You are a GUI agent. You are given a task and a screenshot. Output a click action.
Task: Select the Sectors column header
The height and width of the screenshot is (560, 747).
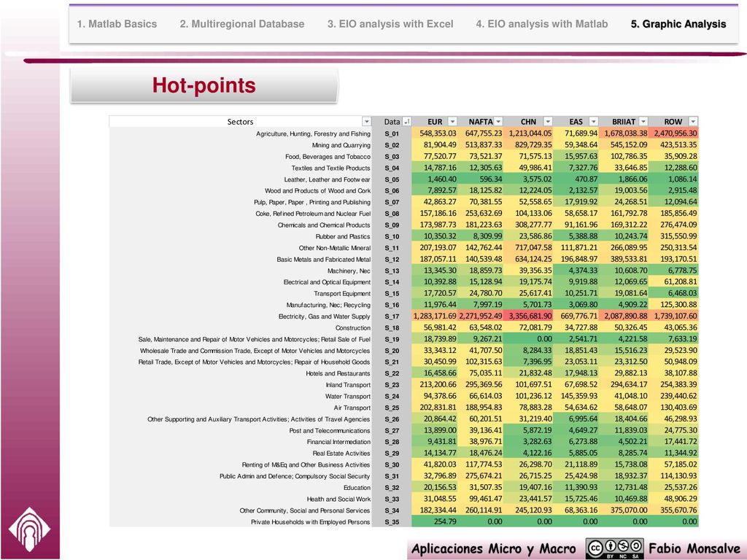[240, 122]
